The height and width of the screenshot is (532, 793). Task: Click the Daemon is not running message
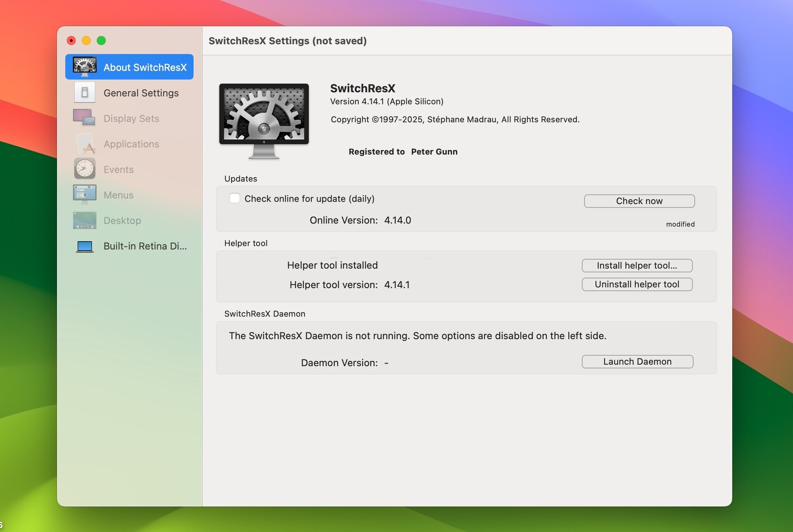(x=418, y=336)
